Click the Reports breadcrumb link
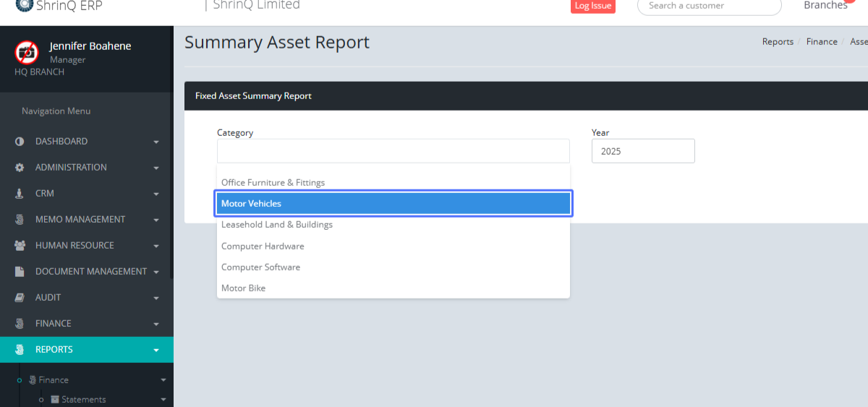 [778, 42]
